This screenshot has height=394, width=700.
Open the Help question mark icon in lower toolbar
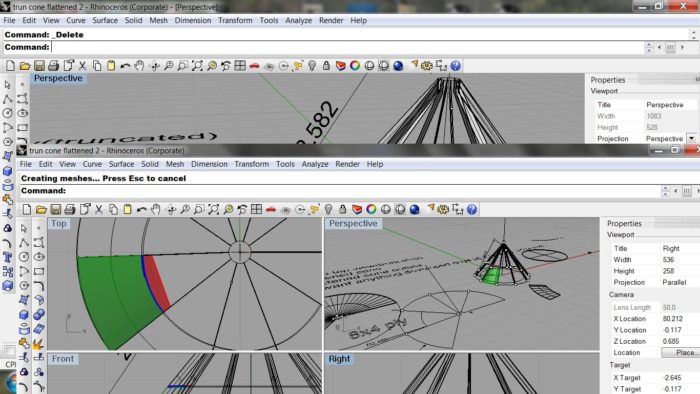coord(472,209)
